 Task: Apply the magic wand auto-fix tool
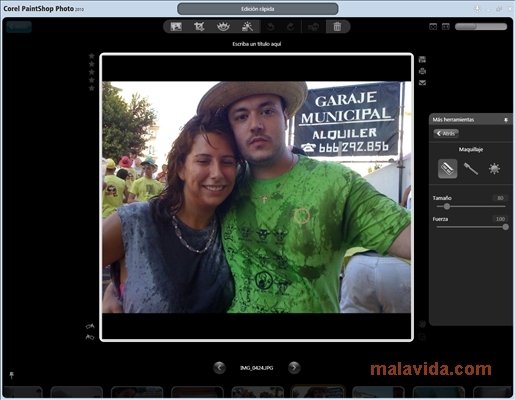click(x=247, y=26)
